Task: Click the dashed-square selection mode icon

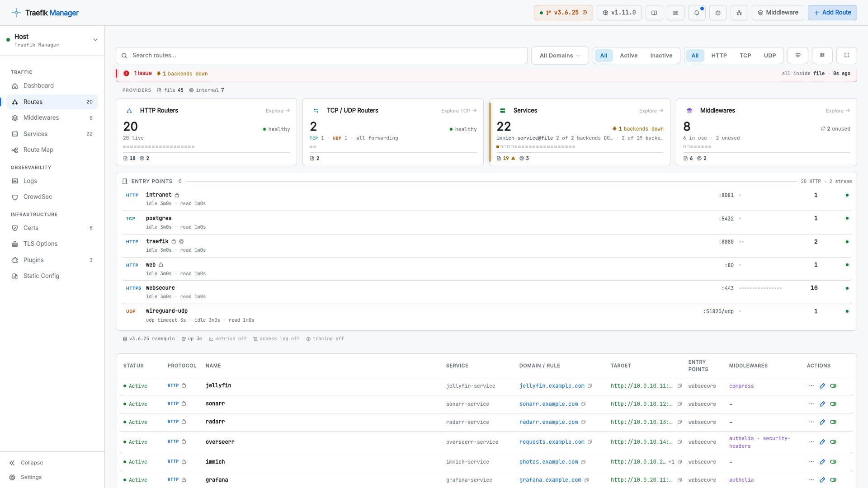Action: pos(847,56)
